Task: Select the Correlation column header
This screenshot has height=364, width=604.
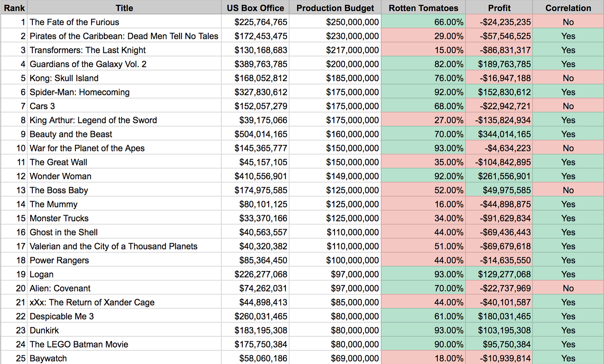Action: click(x=568, y=8)
